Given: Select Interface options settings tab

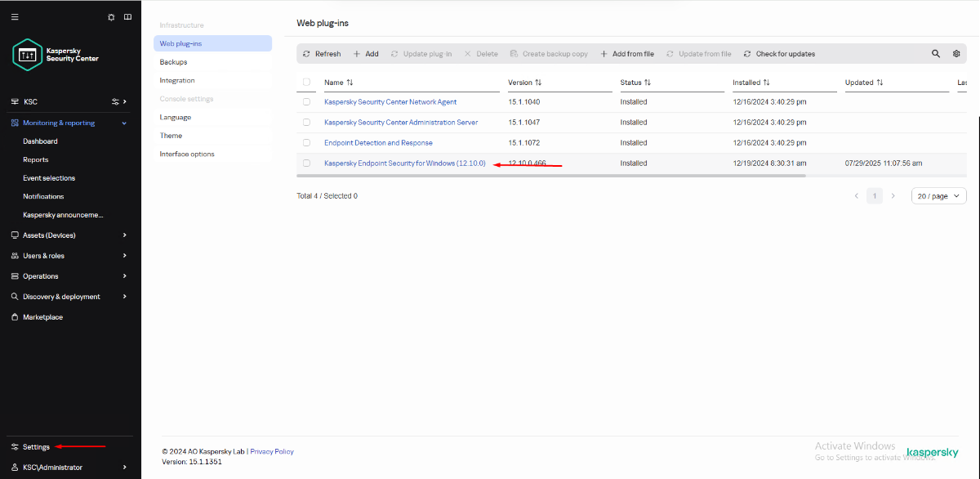Looking at the screenshot, I should pos(212,154).
